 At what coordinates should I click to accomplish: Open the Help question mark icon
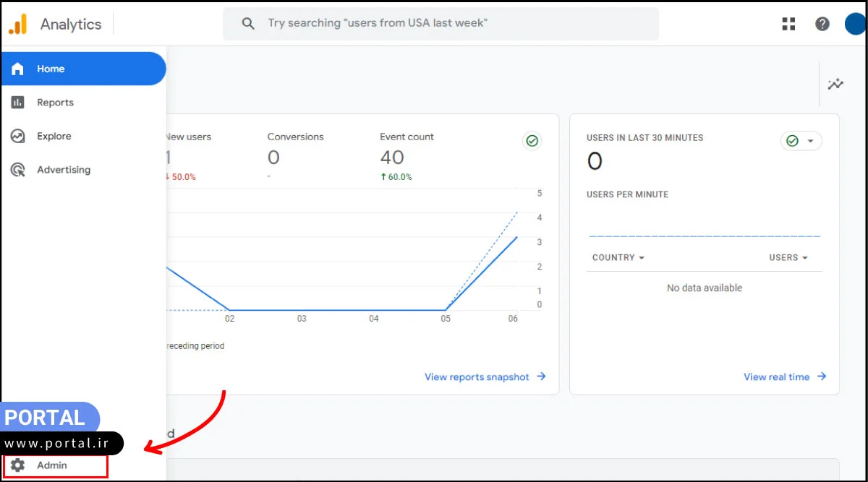coord(822,24)
